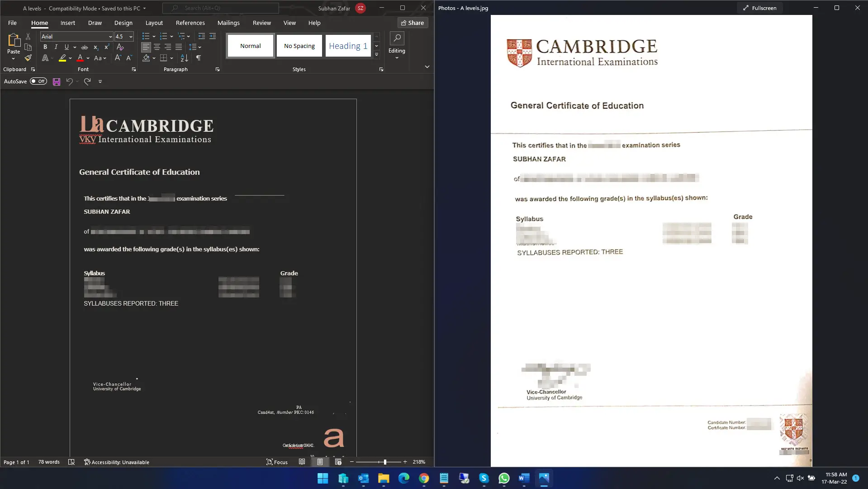Decrease font size with the shrink A icon
868x489 pixels.
pyautogui.click(x=129, y=58)
